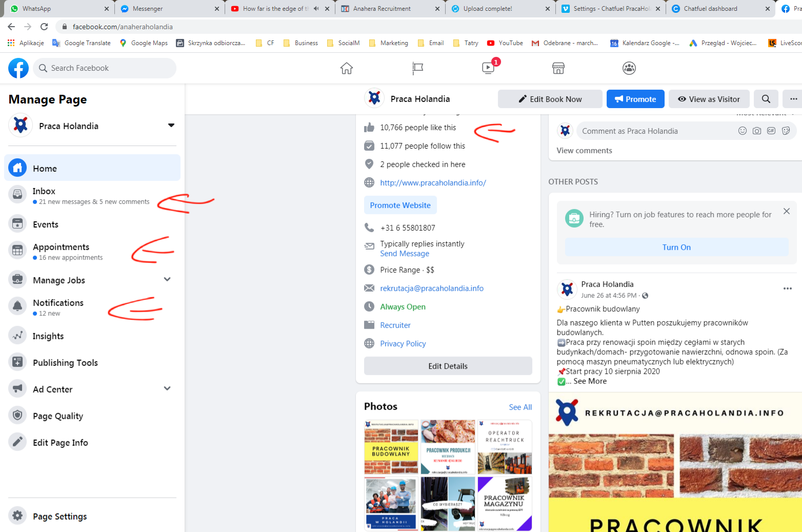Viewport: 802px width, 532px height.
Task: Switch to Chatfuel dashboard tab
Action: [719, 9]
